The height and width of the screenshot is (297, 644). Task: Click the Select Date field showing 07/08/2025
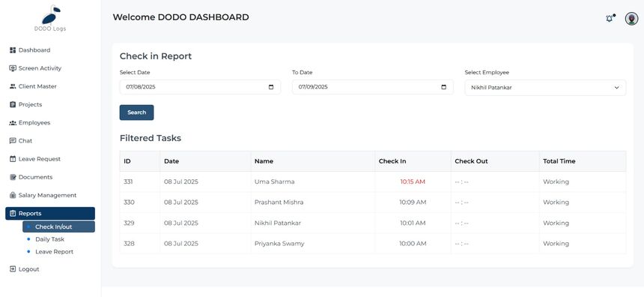(x=200, y=87)
